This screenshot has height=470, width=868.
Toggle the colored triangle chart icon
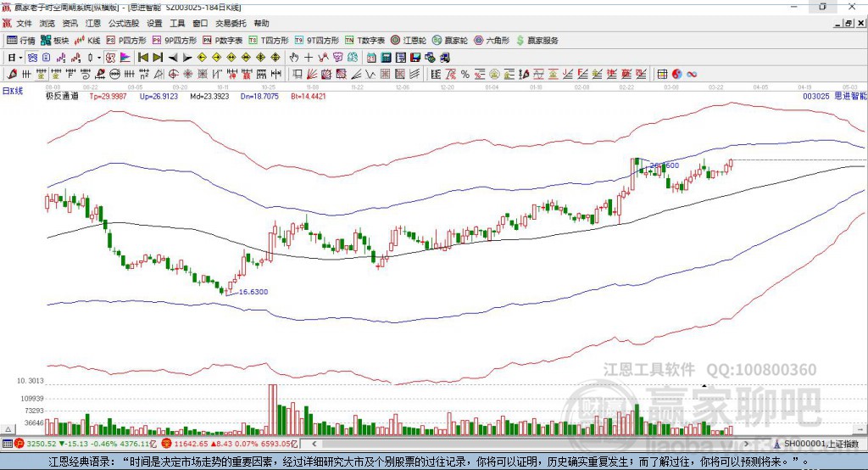coord(125,58)
